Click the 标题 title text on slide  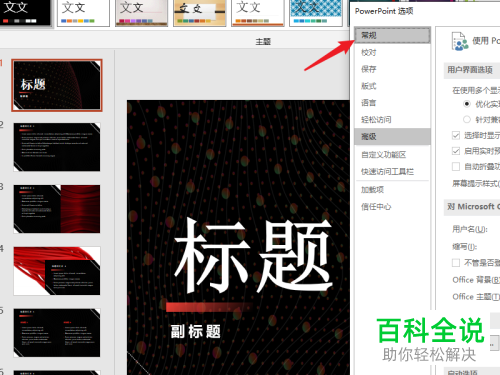click(x=253, y=255)
